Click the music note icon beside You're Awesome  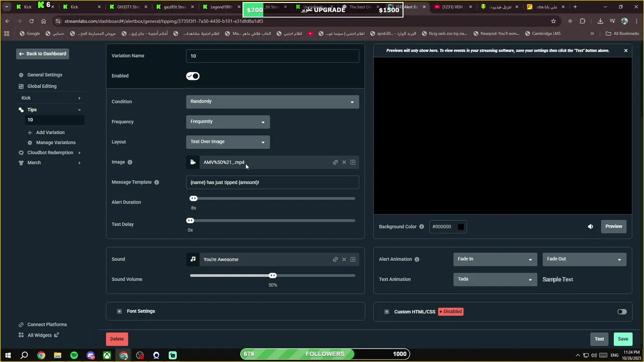click(x=193, y=259)
